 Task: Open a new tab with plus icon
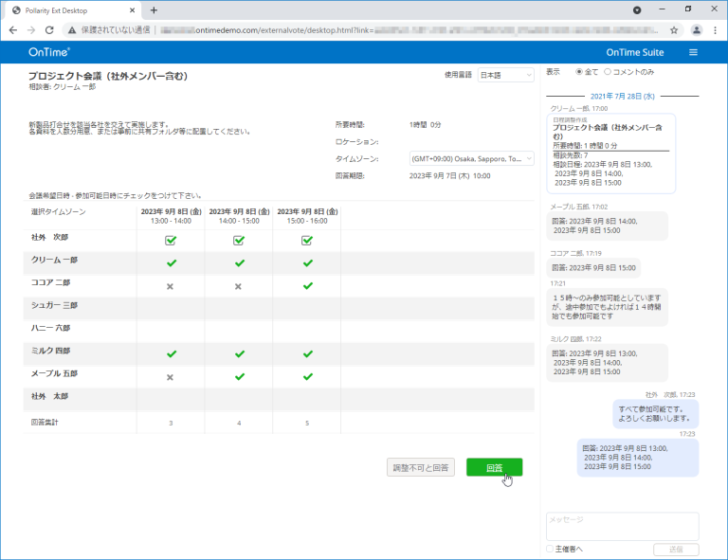tap(154, 10)
